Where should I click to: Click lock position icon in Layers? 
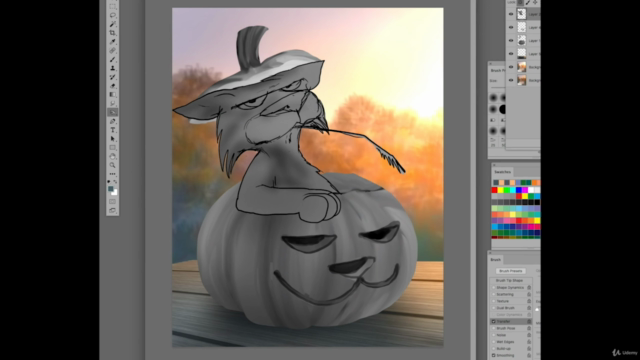535,2
